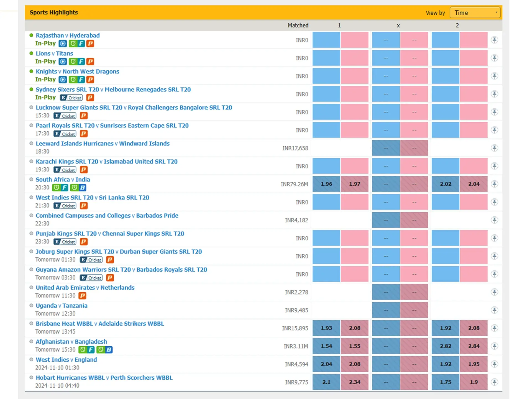Click orange P icon for West Indies SRL T20 match
The image size is (532, 399).
click(x=84, y=206)
